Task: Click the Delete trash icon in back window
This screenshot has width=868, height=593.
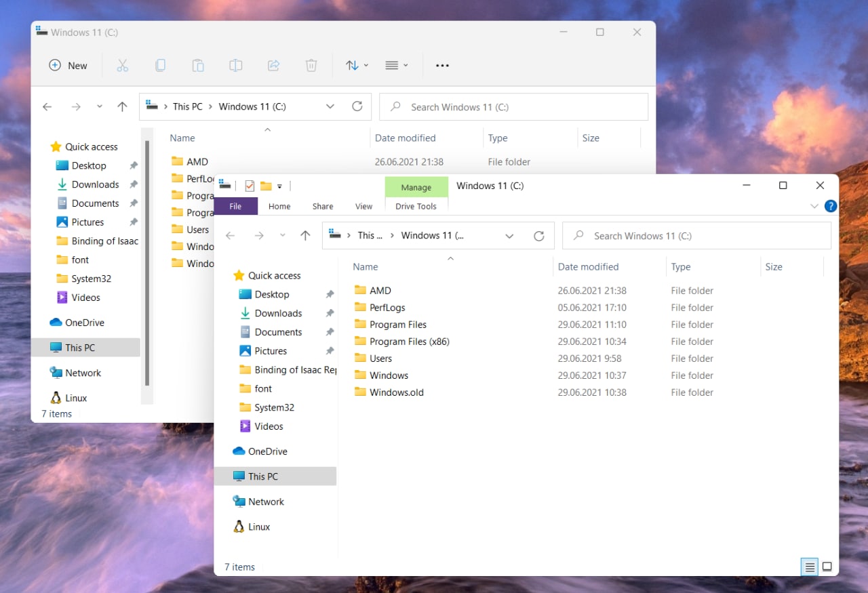Action: pyautogui.click(x=311, y=65)
